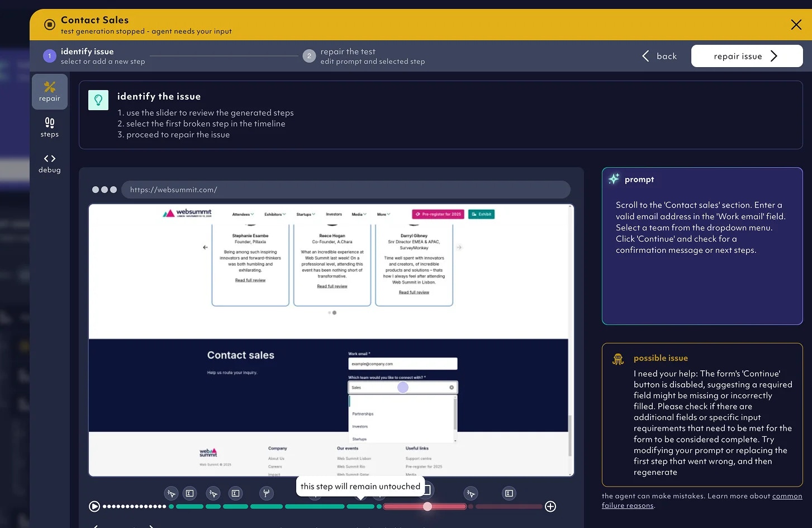
Task: Open Reece Hogan's Read full review link
Action: click(332, 286)
